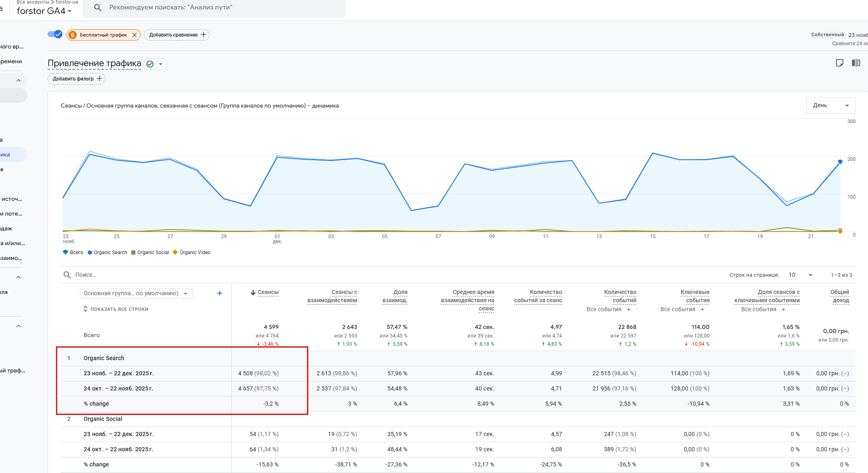Click the search magnifier icon in top bar
This screenshot has height=473, width=868.
[x=98, y=7]
